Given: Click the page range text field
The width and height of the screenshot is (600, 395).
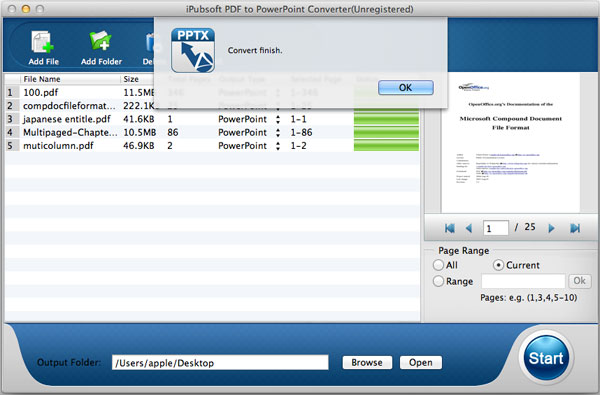Looking at the screenshot, I should coord(523,281).
